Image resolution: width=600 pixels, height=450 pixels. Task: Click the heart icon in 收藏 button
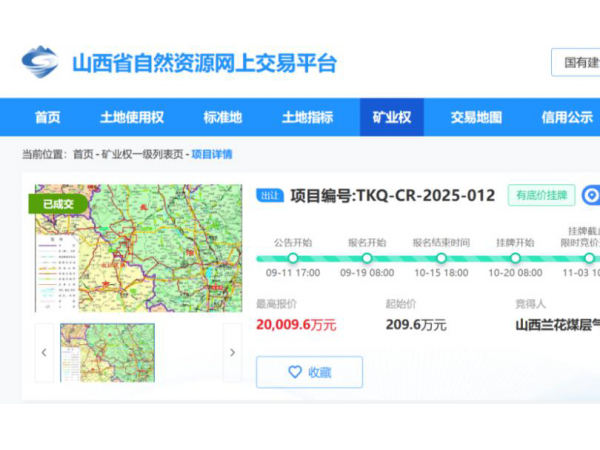(295, 372)
